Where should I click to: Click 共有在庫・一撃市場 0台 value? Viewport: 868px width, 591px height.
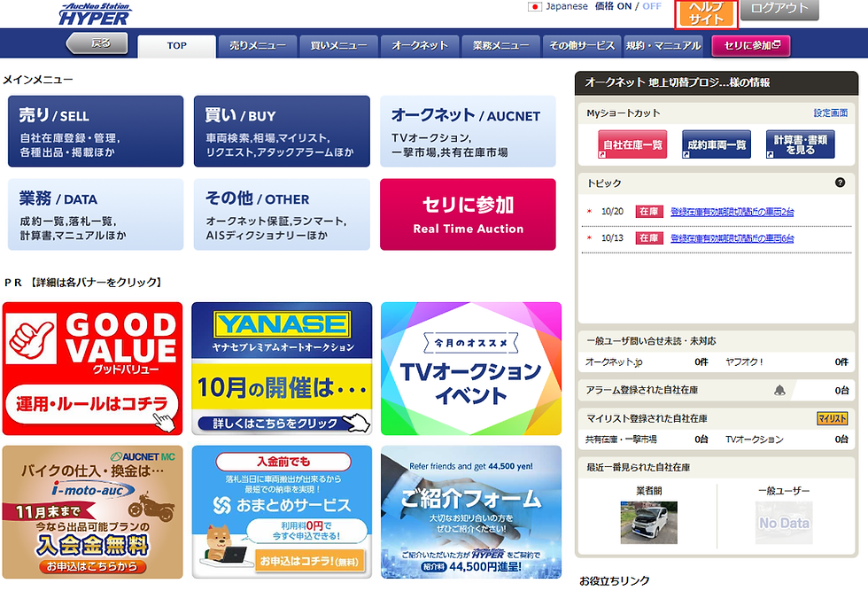[701, 439]
